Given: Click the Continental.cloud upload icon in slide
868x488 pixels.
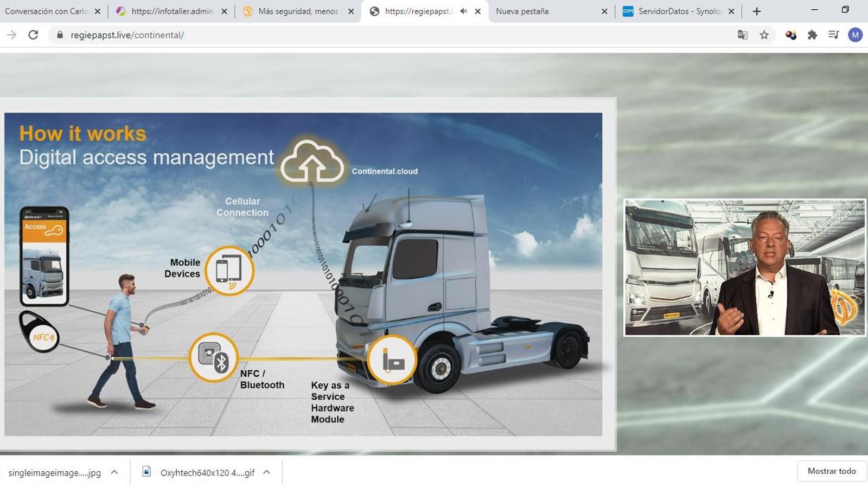Looking at the screenshot, I should [312, 162].
